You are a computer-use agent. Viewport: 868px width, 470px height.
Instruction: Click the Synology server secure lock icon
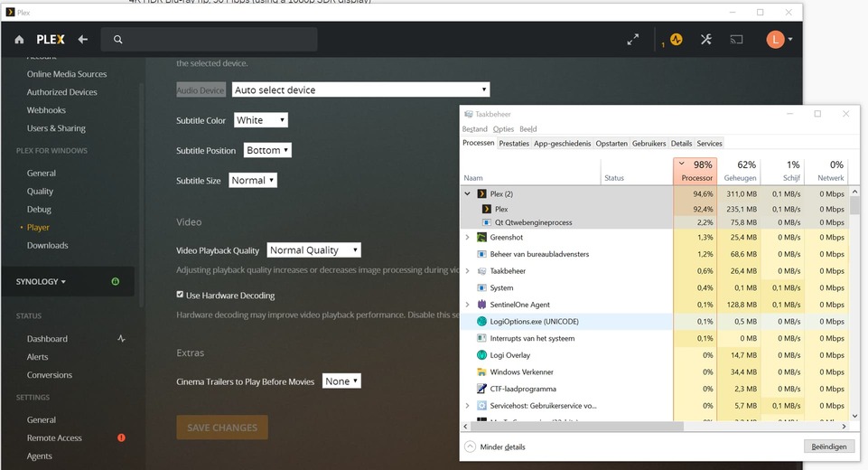[x=115, y=282]
